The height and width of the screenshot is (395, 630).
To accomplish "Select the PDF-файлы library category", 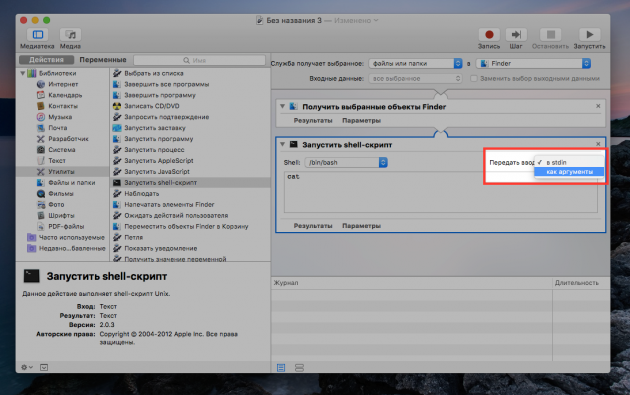I will (66, 226).
